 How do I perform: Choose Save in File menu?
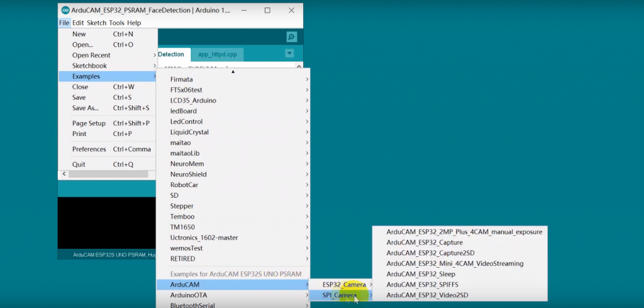coord(108,98)
